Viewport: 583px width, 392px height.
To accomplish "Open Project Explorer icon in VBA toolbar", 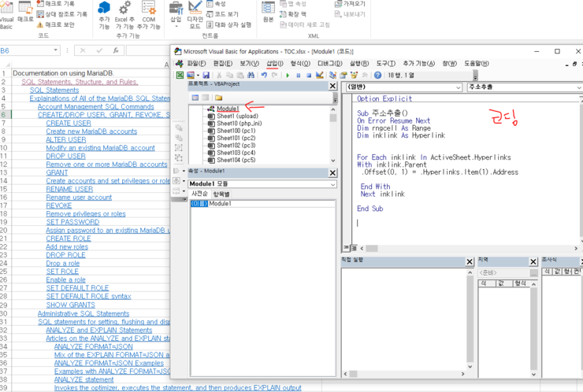I will tap(332, 75).
